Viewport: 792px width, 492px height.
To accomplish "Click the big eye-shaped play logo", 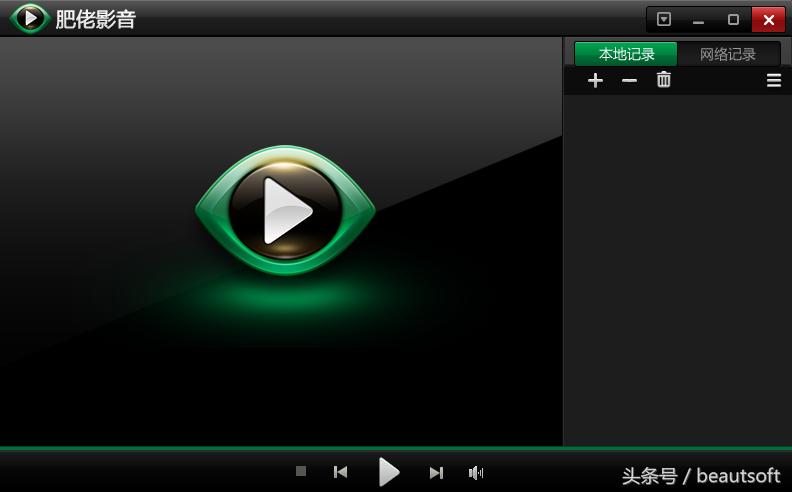I will click(x=285, y=210).
